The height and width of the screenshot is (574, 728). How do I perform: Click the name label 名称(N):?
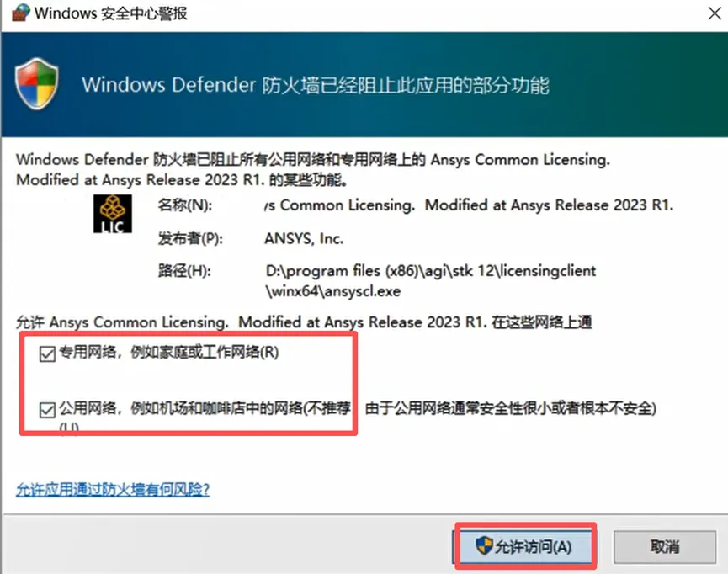[x=185, y=205]
